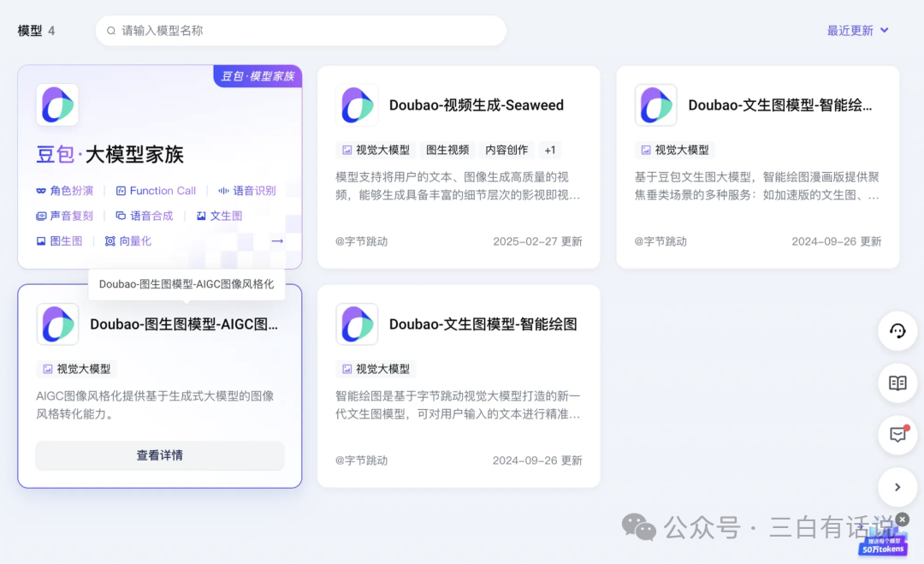Click 角色扮演 mask icon
Viewport: 924px width, 564px height.
41,191
